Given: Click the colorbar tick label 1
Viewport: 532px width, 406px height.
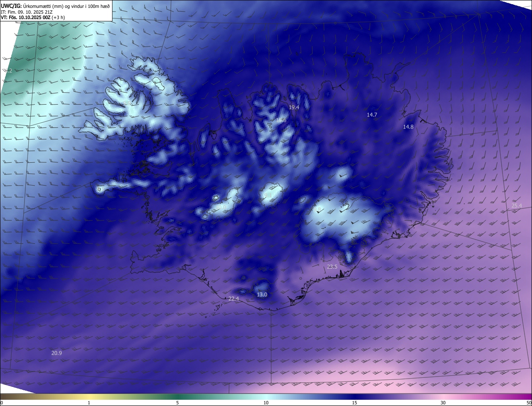Looking at the screenshot, I should (x=89, y=403).
